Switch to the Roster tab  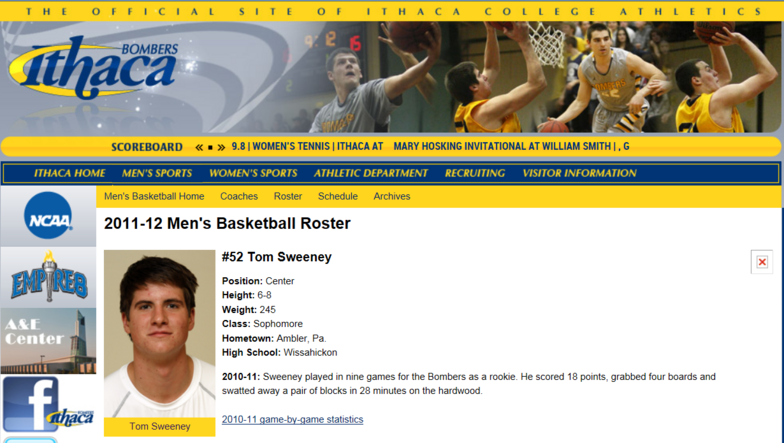coord(288,196)
